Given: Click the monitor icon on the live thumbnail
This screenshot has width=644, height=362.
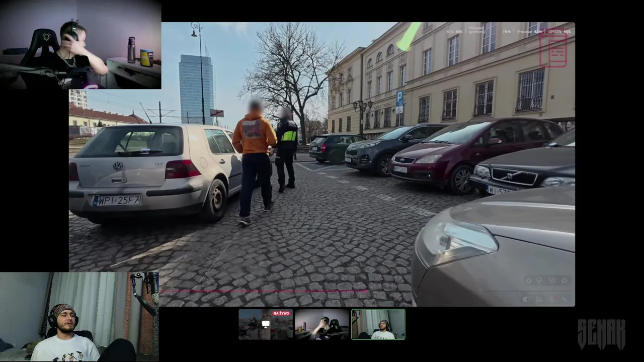Looking at the screenshot, I should tap(266, 324).
